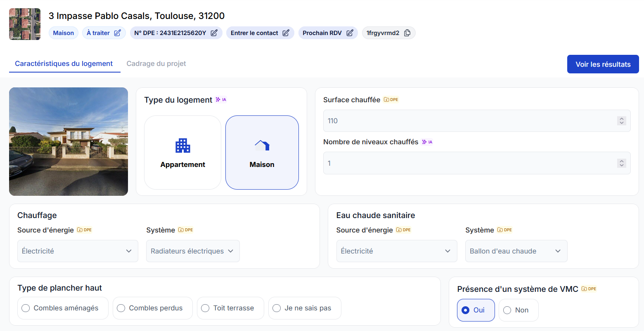Image resolution: width=644 pixels, height=331 pixels.
Task: Click the apartment building icon
Action: pyautogui.click(x=182, y=146)
